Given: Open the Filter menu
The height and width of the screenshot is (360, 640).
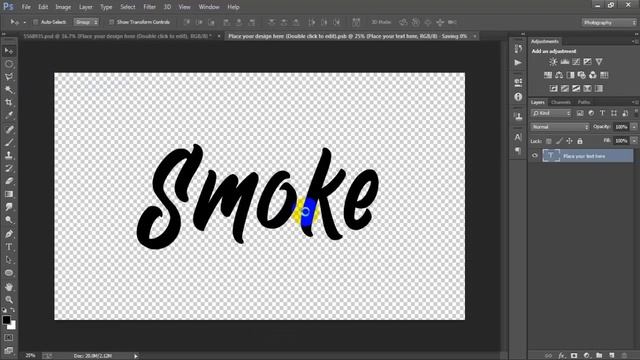Looking at the screenshot, I should point(149,7).
